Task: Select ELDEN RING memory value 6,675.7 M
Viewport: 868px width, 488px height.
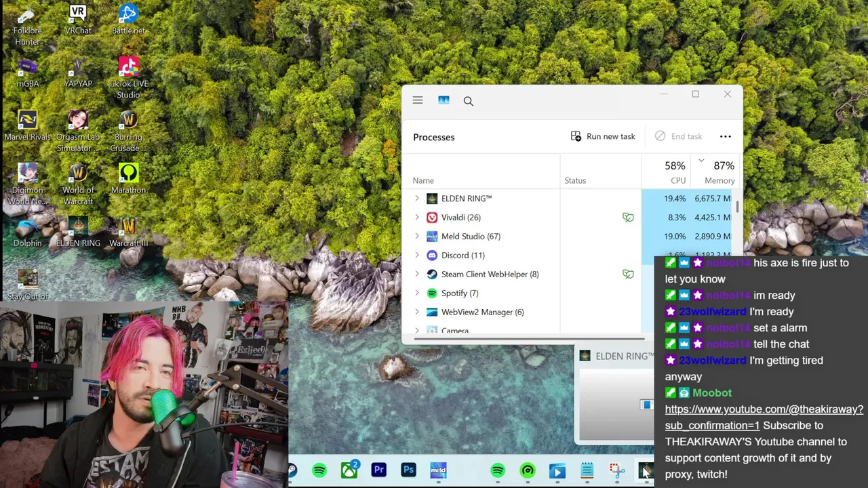Action: click(712, 199)
